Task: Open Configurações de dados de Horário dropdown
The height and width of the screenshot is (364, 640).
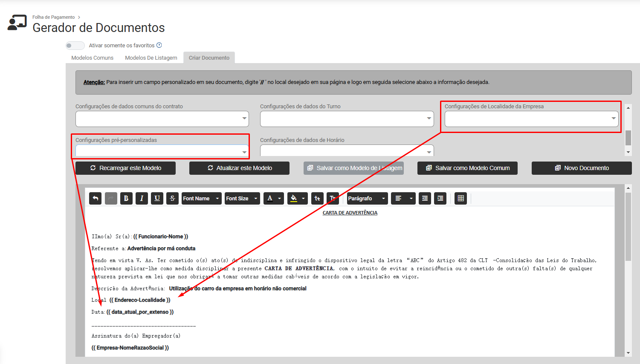Action: [x=347, y=151]
